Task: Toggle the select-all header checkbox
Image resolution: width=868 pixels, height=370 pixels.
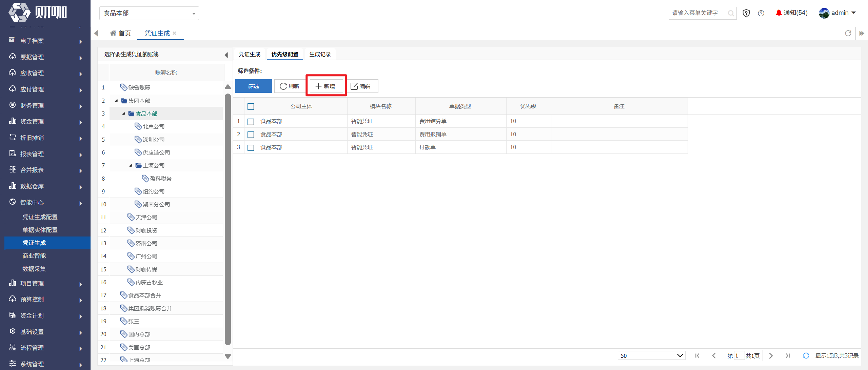Action: (x=251, y=107)
